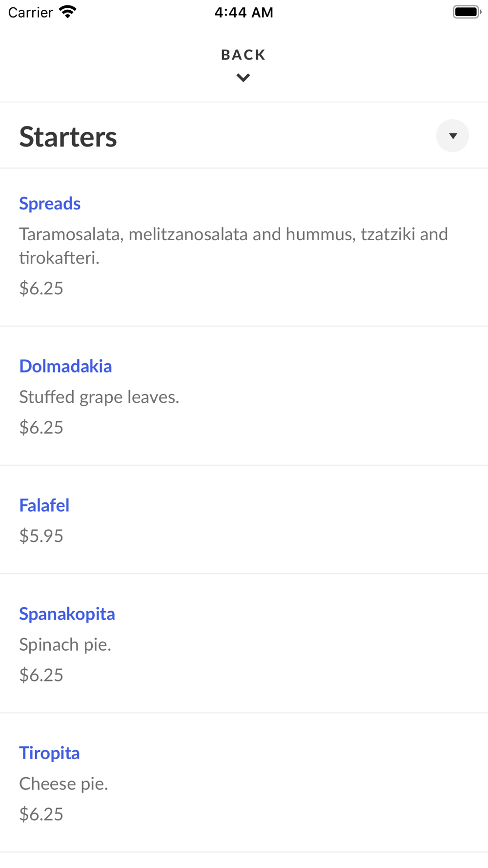Image resolution: width=488 pixels, height=868 pixels.
Task: Tap the battery icon in status bar
Action: click(x=467, y=12)
